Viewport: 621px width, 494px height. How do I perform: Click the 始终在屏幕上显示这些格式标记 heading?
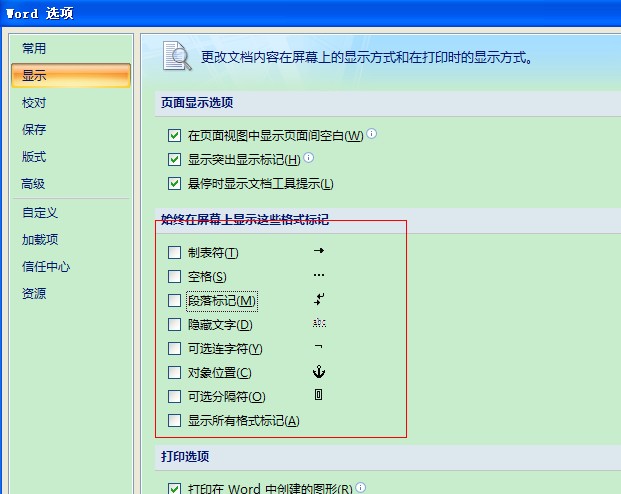pyautogui.click(x=245, y=219)
